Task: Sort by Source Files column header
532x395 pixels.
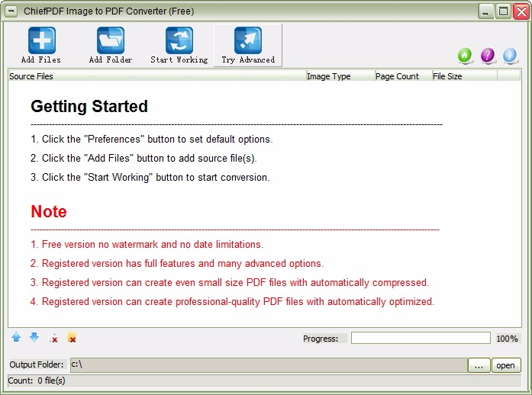Action: [x=157, y=76]
